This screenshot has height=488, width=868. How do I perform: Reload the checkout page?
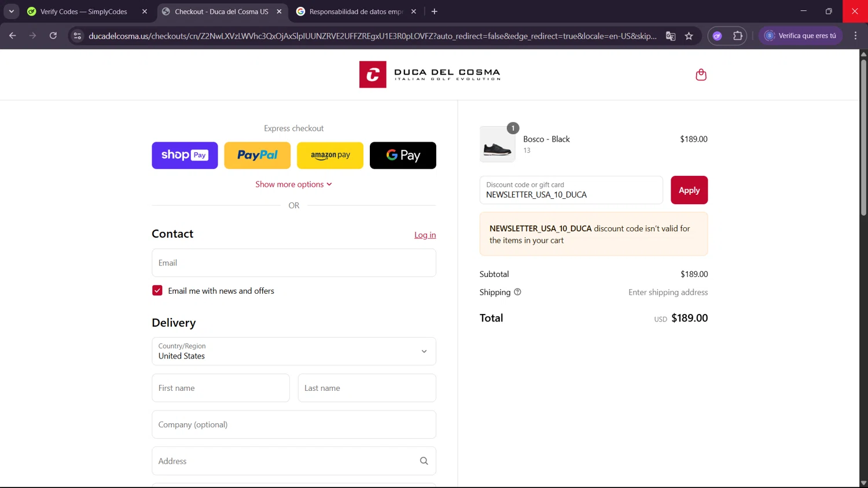(53, 36)
